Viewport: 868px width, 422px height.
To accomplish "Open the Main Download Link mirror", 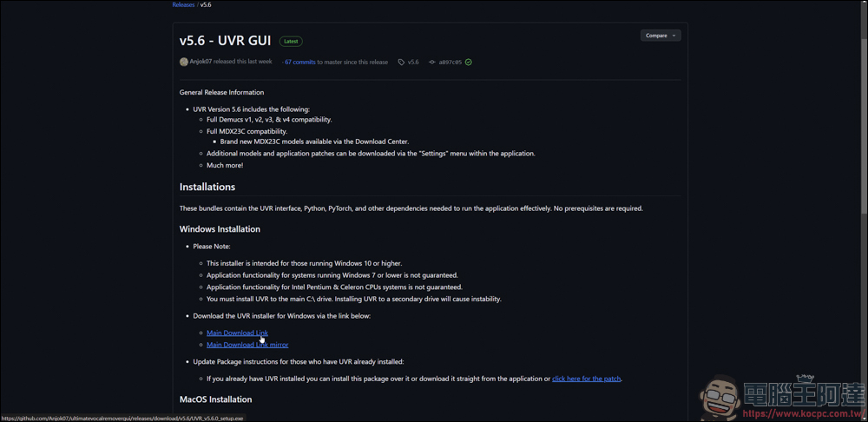I will pyautogui.click(x=247, y=345).
